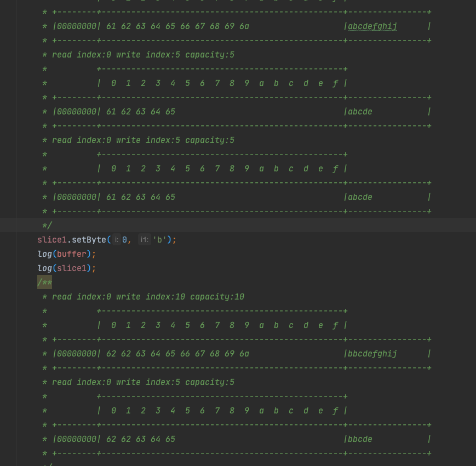This screenshot has width=476, height=466.
Task: Click the log call above log(slice1)
Action: click(x=44, y=254)
